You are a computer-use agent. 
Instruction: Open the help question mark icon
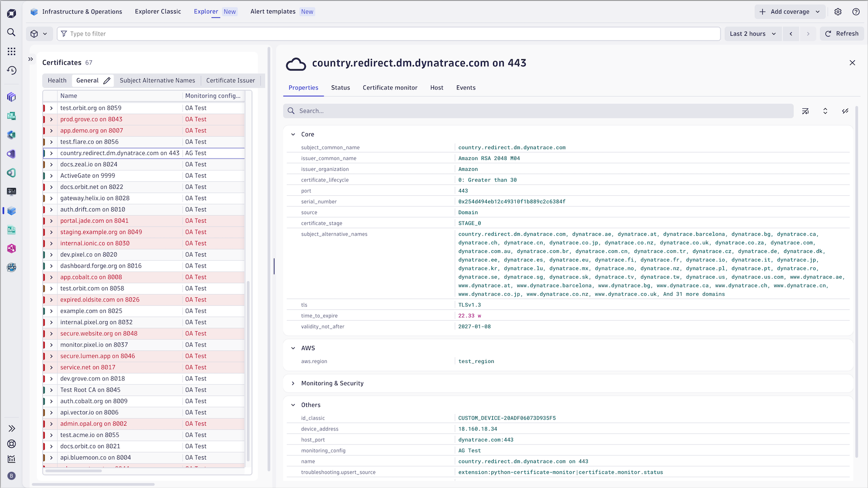[x=856, y=12]
